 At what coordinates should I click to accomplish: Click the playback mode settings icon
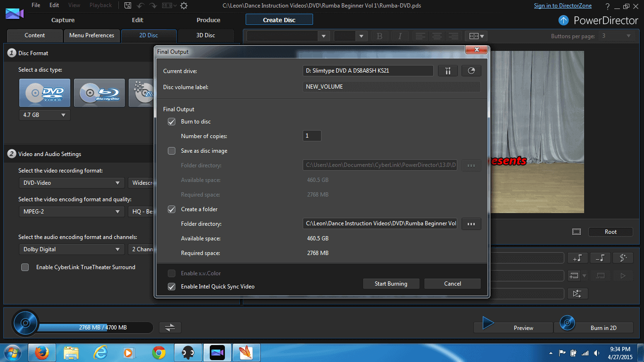tap(578, 294)
